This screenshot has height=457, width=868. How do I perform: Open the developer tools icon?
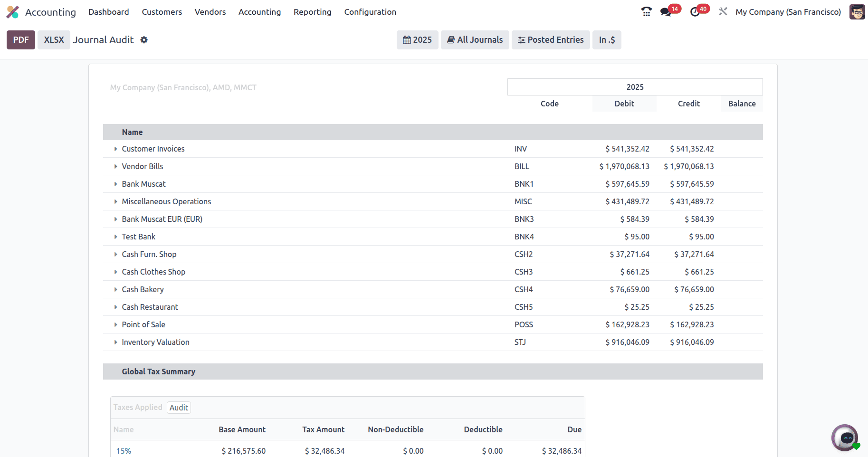click(x=723, y=11)
